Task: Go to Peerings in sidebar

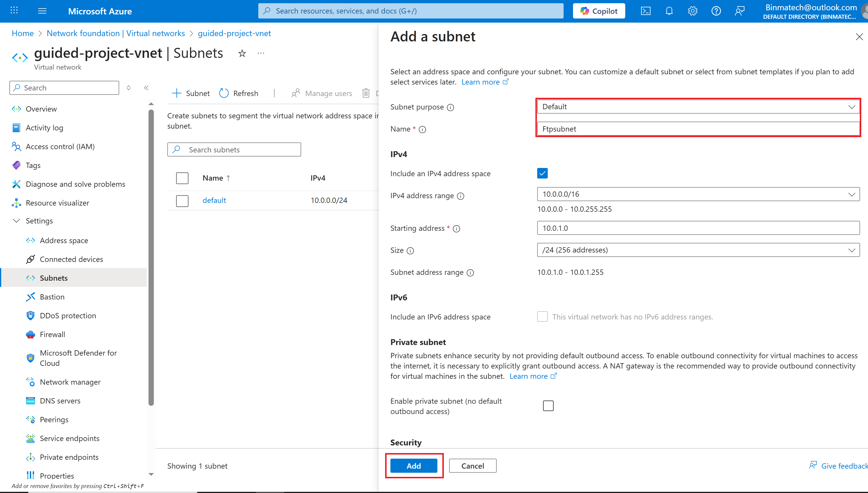Action: [x=54, y=420]
